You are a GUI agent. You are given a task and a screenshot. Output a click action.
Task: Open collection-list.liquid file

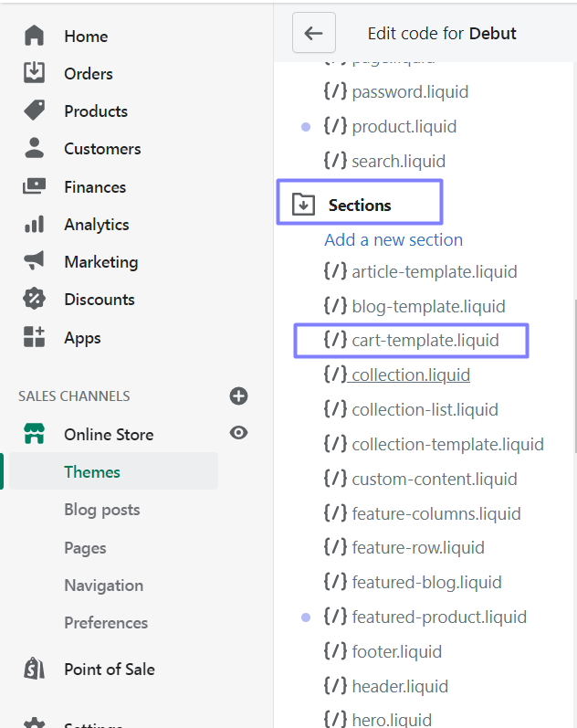(425, 410)
